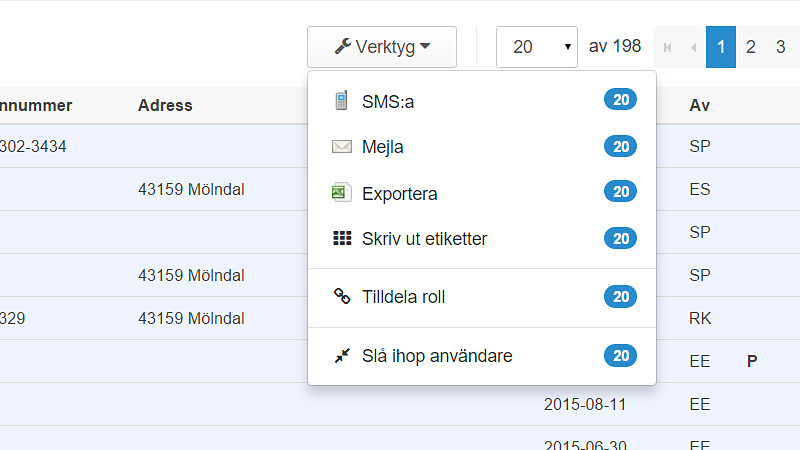800x450 pixels.
Task: Go to previous page arrow
Action: coord(693,47)
